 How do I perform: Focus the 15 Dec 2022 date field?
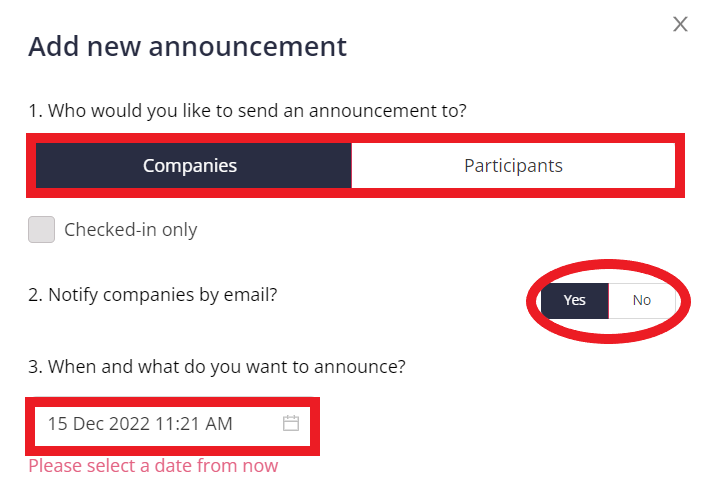(172, 424)
